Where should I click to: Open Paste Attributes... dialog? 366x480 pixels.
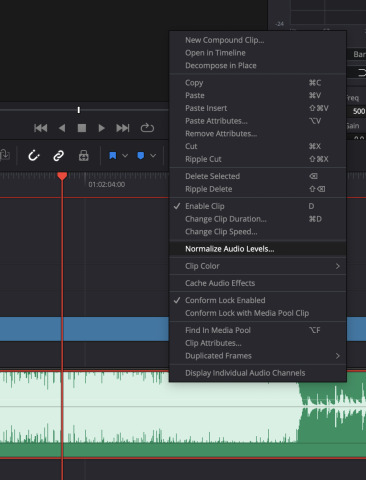[x=258, y=121]
